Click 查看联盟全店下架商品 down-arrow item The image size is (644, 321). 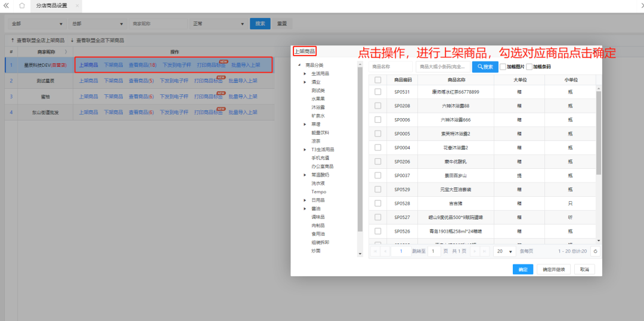click(x=97, y=40)
